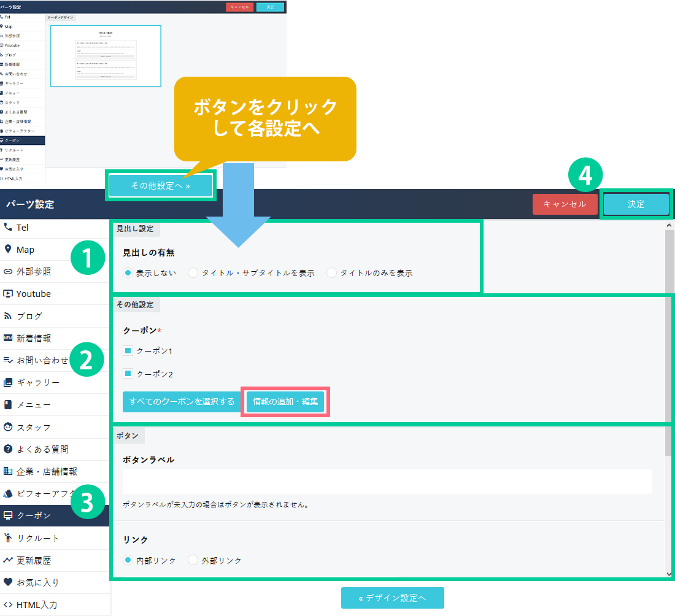675x616 pixels.
Task: Select the ギャラリー image icon
Action: point(8,382)
